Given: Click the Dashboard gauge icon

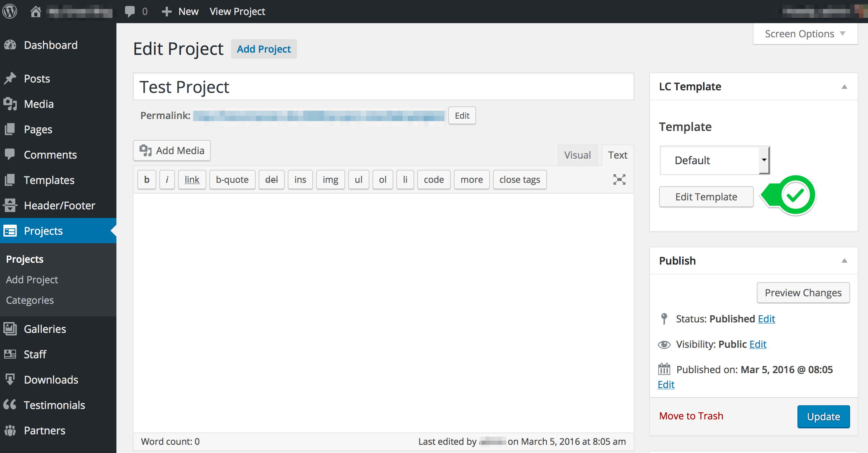Looking at the screenshot, I should point(10,45).
